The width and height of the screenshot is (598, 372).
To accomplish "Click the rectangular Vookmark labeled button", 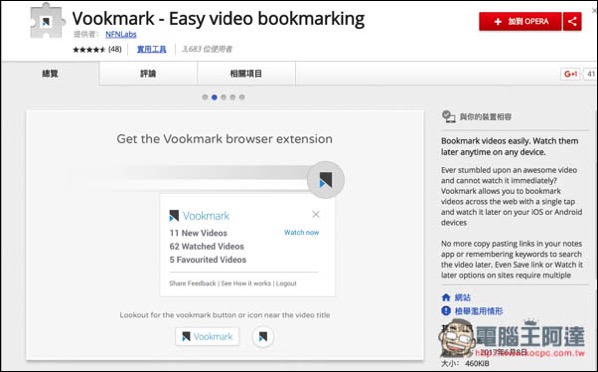I will click(207, 337).
